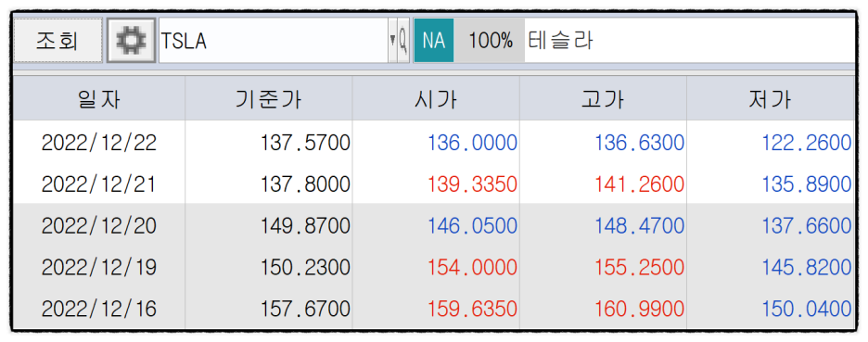Click base price 137.8000
The width and height of the screenshot is (868, 342).
pos(306,184)
